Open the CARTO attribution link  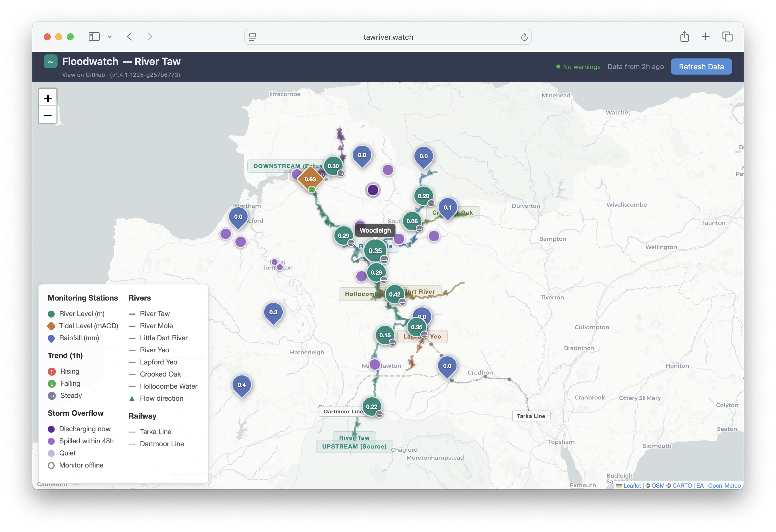coord(682,485)
